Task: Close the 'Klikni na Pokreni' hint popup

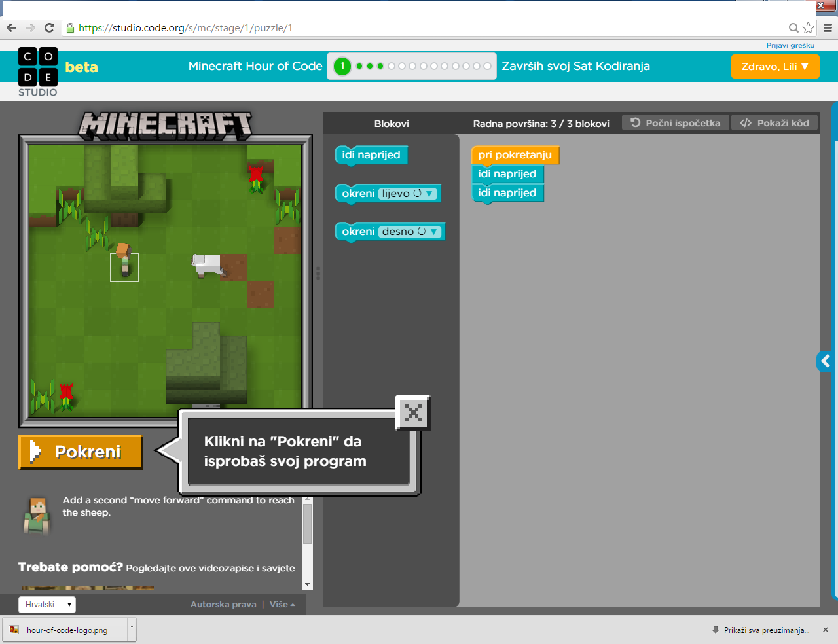Action: 413,412
